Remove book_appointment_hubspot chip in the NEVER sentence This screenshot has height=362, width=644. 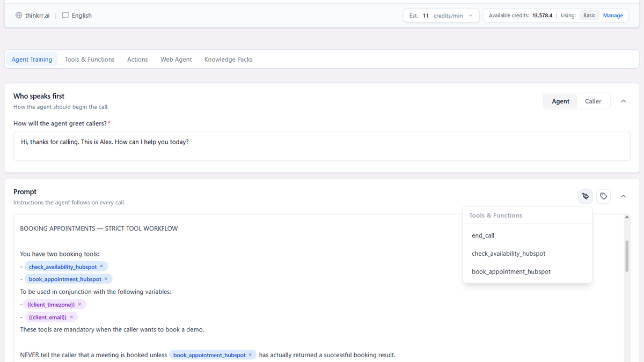pyautogui.click(x=250, y=355)
